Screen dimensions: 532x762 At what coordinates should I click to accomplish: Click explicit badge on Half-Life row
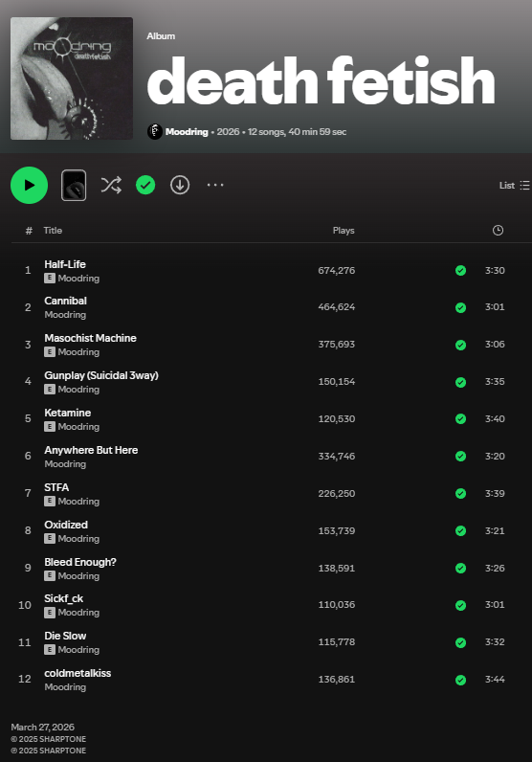coord(50,278)
